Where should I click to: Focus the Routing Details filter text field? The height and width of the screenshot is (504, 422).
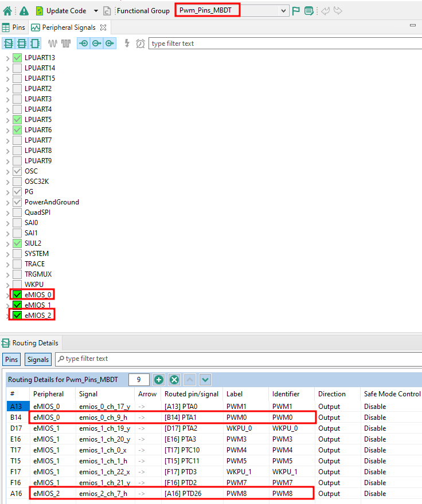[x=239, y=359]
